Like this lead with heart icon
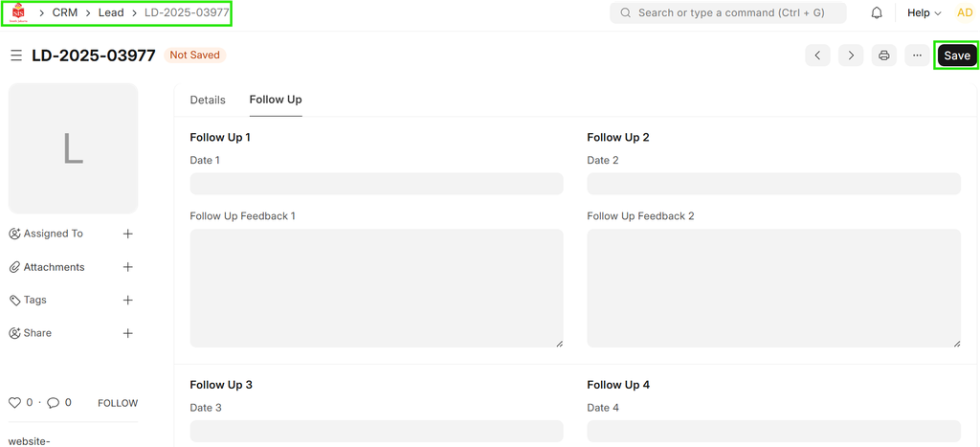Image resolution: width=980 pixels, height=447 pixels. (x=14, y=403)
